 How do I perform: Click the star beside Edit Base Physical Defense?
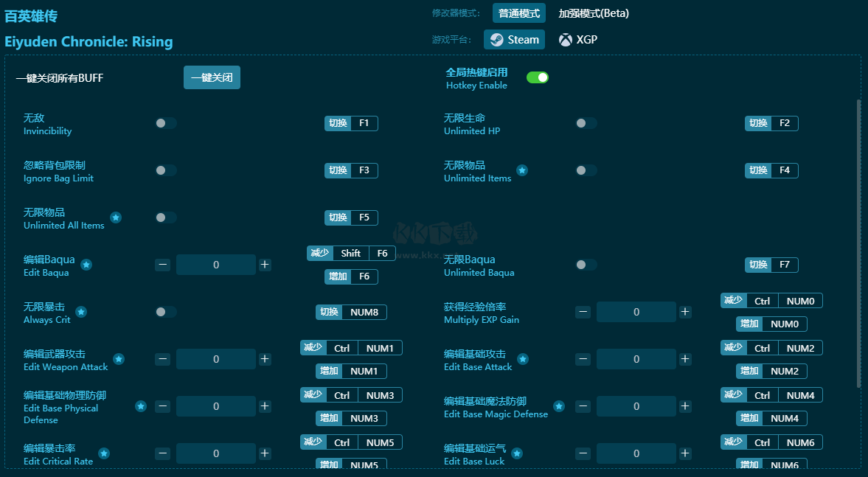click(141, 406)
